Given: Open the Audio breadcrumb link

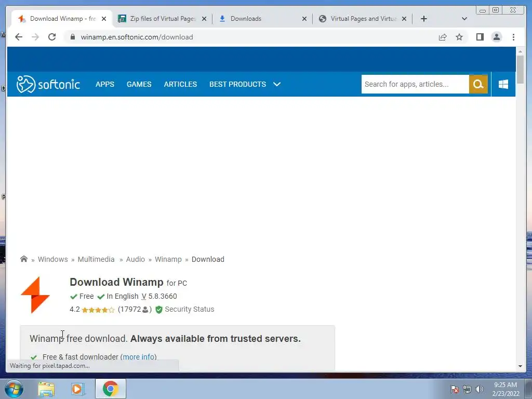Looking at the screenshot, I should [x=136, y=259].
